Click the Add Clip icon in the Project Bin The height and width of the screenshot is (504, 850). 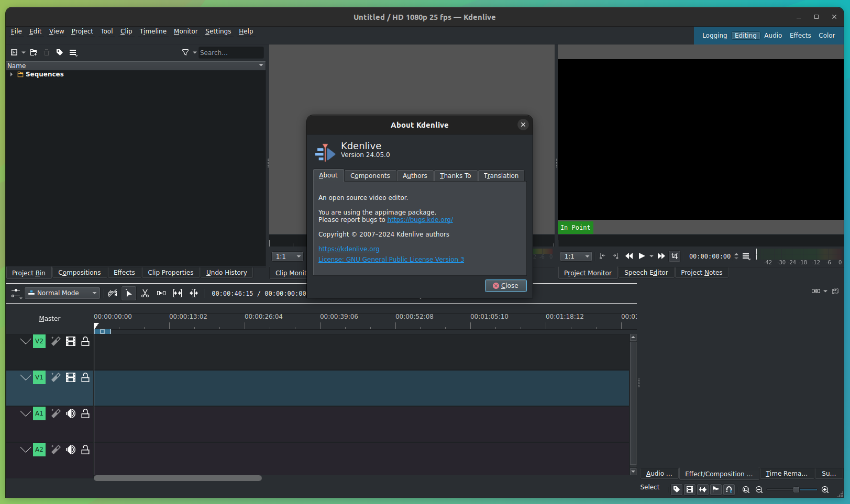click(x=14, y=52)
